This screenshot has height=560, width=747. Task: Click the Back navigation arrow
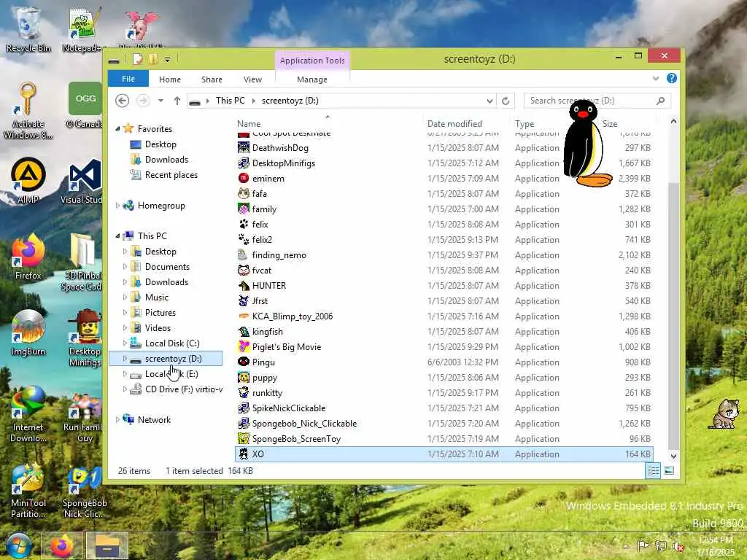[123, 101]
